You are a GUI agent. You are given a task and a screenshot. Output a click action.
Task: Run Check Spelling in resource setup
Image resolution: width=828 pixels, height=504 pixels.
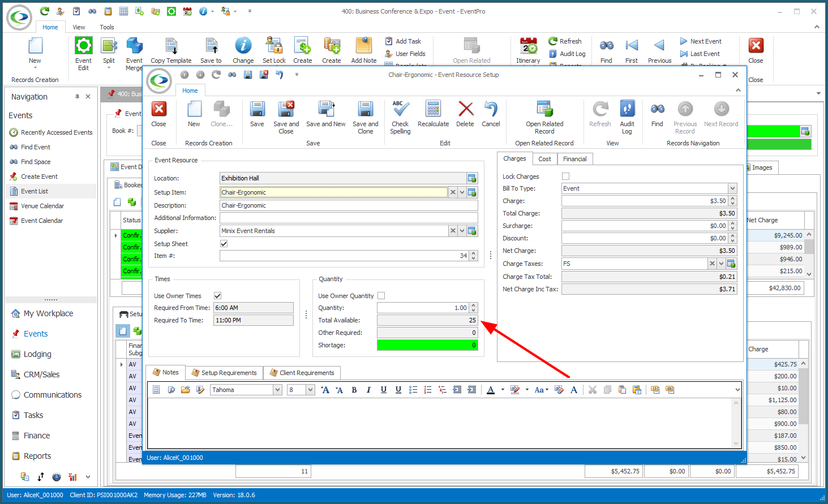(x=400, y=117)
